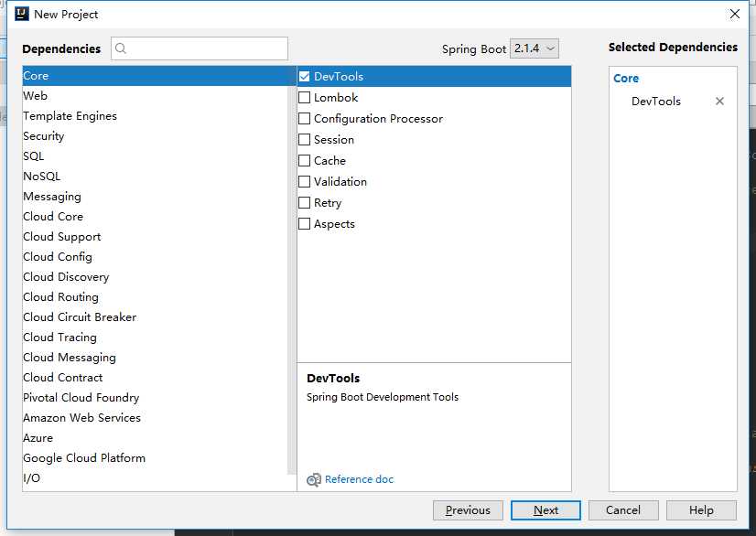
Task: Uncheck the DevTools checkbox
Action: click(304, 76)
